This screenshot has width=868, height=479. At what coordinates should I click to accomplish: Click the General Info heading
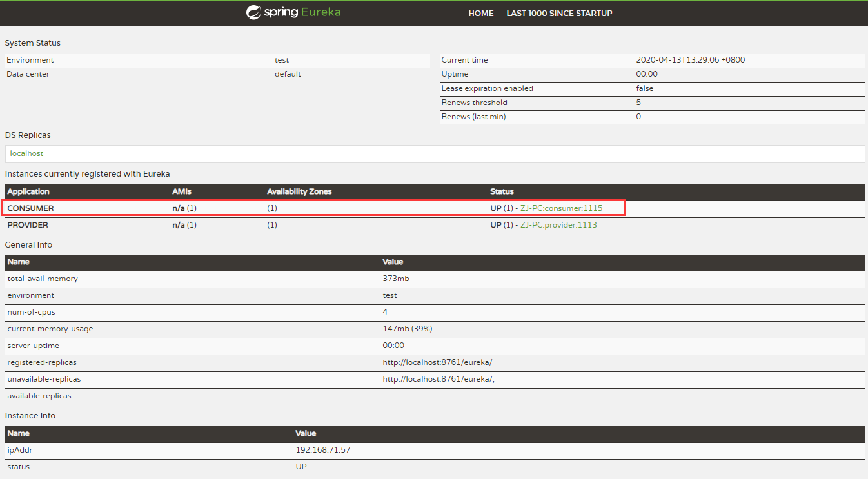coord(29,245)
